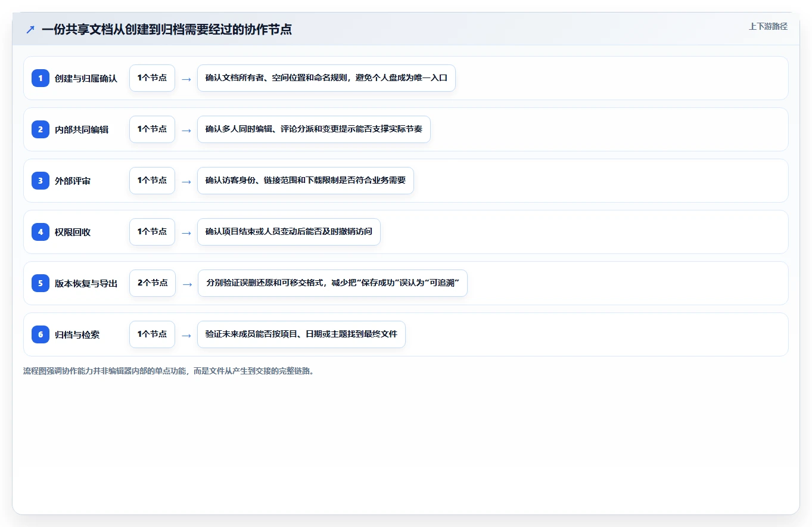Viewport: 812px width, 527px height.
Task: Open the 验证未来成员能否按项目 description box
Action: pos(301,334)
